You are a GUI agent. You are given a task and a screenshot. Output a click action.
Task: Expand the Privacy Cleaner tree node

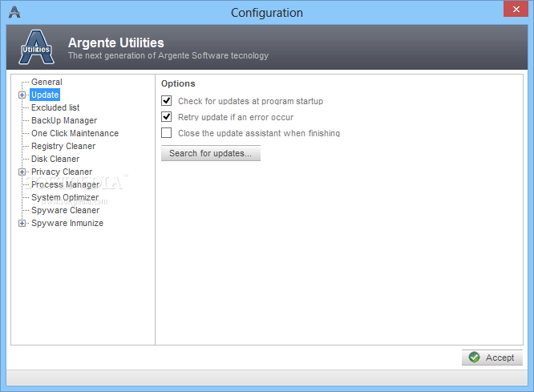(22, 172)
